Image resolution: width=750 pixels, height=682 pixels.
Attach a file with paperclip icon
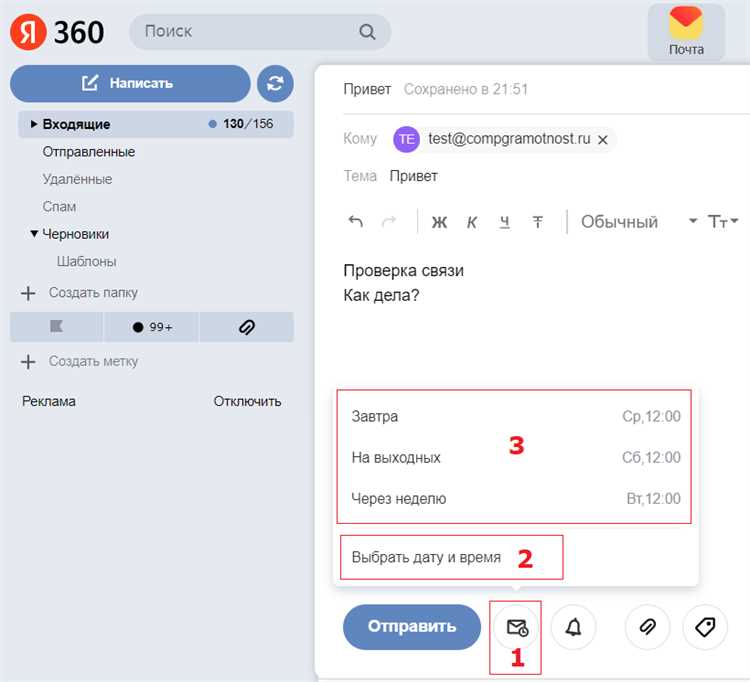(x=647, y=627)
